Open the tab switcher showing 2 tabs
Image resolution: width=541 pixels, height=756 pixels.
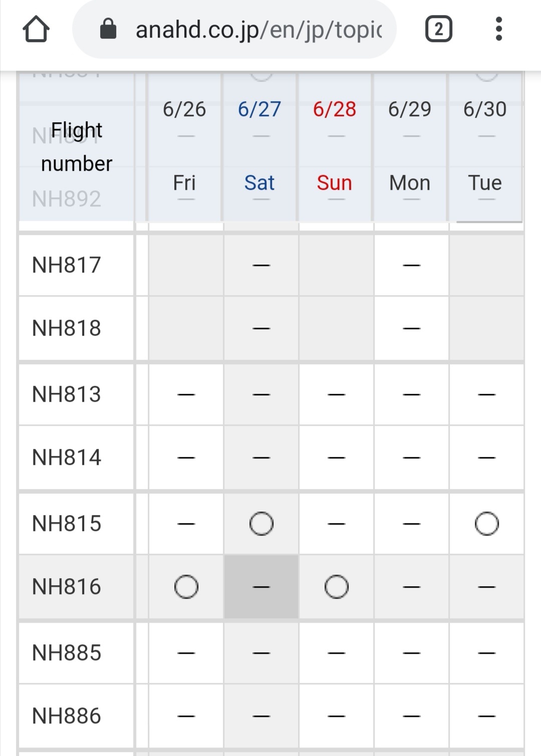pos(438,30)
